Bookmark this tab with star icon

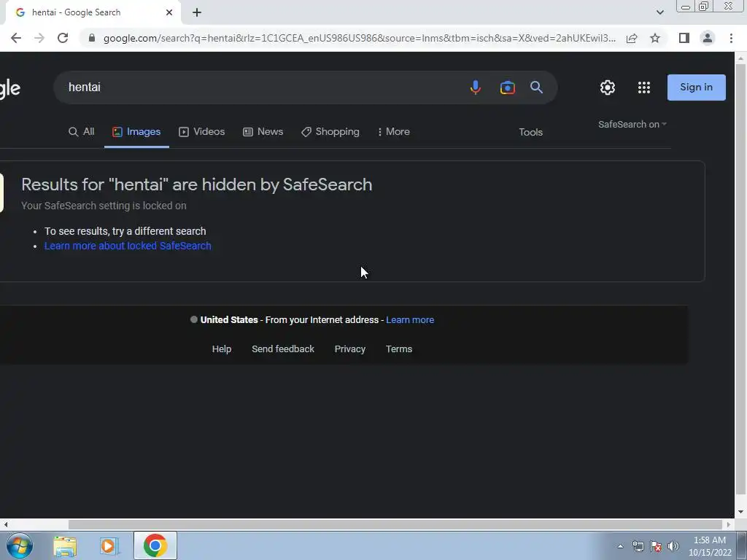[655, 38]
